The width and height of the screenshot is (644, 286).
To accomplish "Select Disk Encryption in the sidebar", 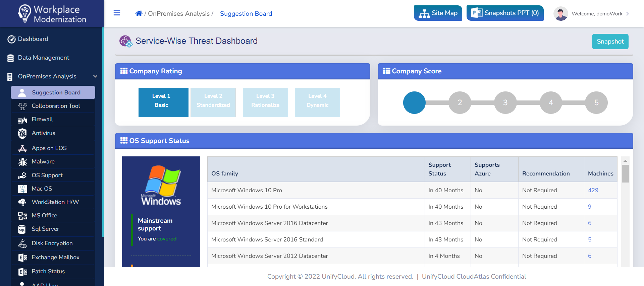I will click(x=52, y=243).
